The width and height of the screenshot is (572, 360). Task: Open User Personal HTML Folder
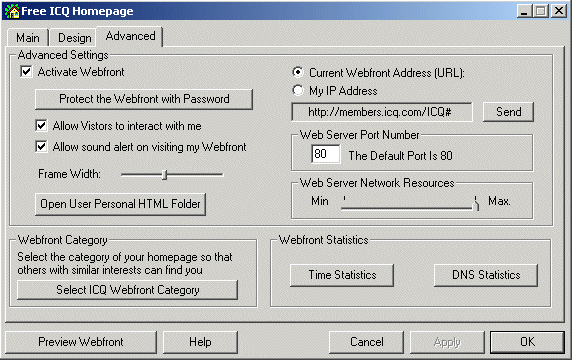tap(120, 204)
